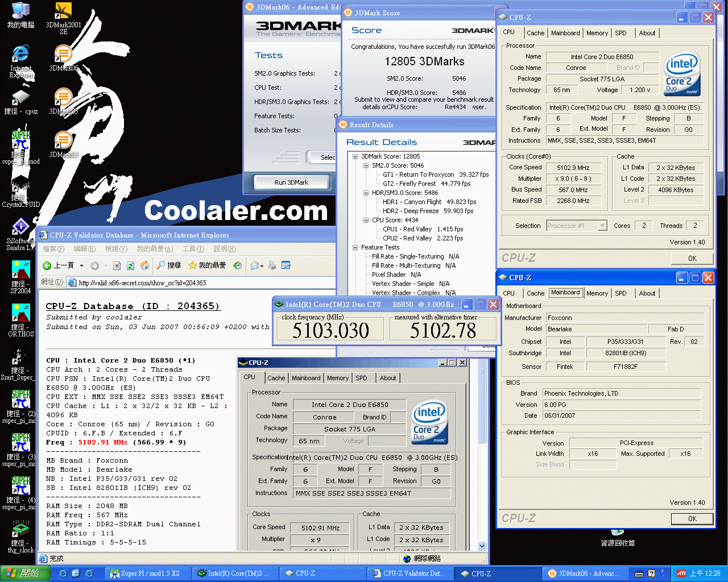Open the IE Tools menu

(193, 249)
